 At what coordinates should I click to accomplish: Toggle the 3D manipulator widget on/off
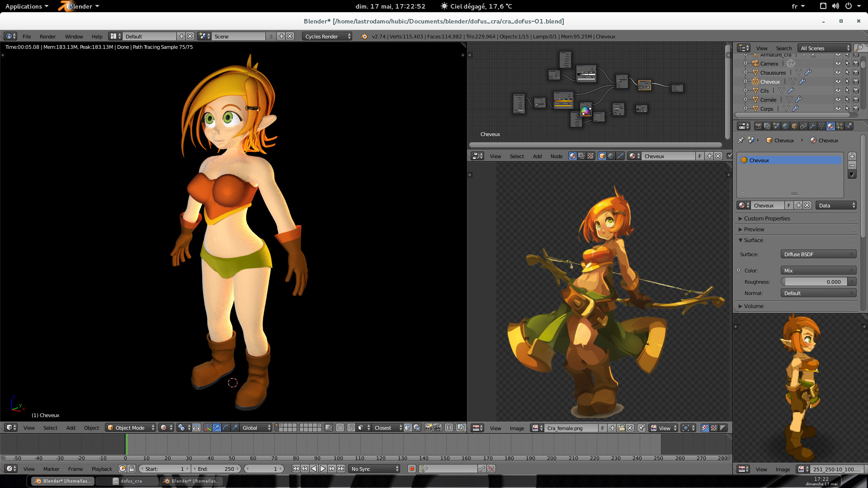[208, 427]
